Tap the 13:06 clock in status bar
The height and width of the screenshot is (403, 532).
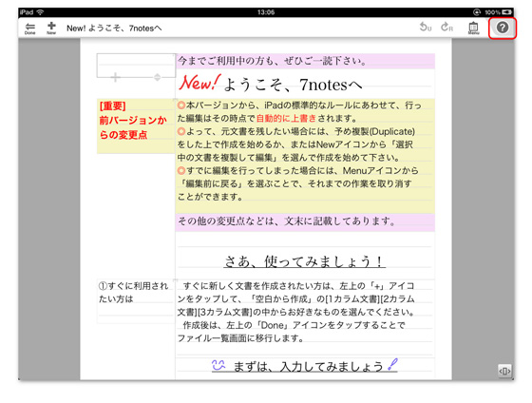click(266, 12)
